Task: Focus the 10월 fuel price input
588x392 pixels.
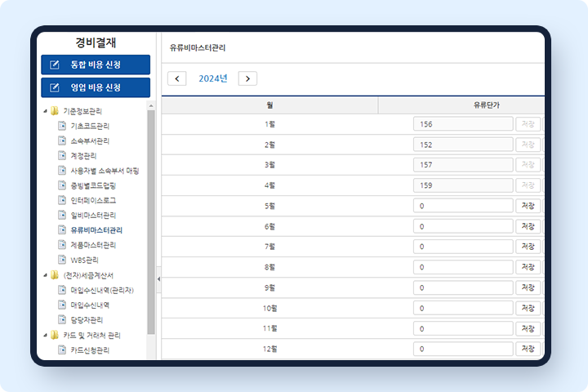Action: coord(463,309)
